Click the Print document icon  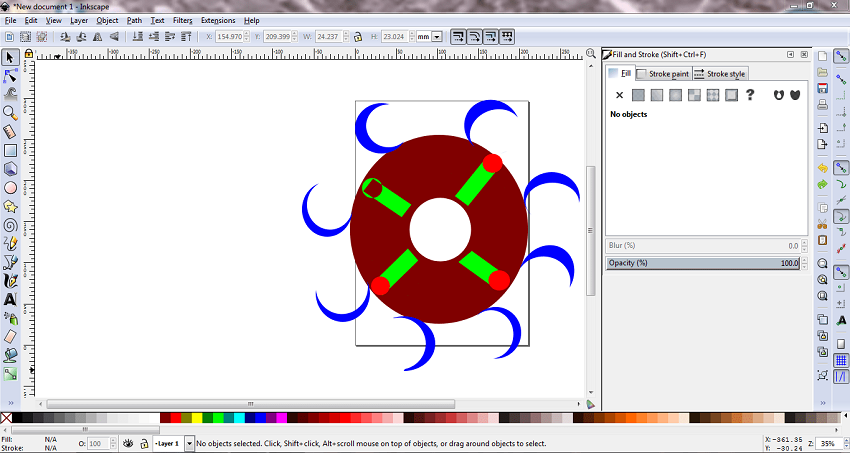click(823, 105)
